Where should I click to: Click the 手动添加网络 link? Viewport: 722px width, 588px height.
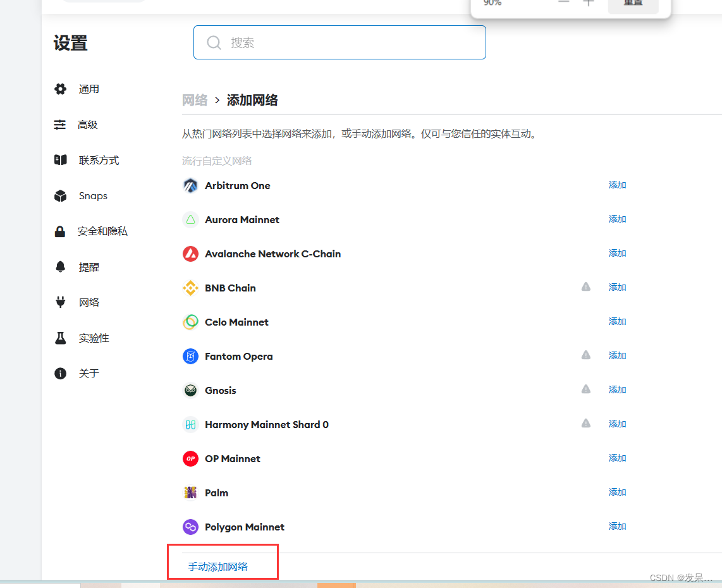[x=217, y=567]
